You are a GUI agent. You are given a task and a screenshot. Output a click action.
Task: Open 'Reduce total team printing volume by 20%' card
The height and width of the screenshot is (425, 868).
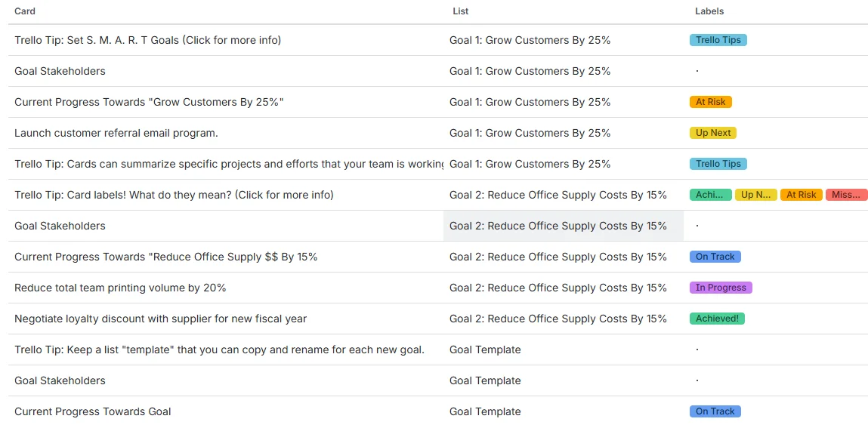[120, 288]
